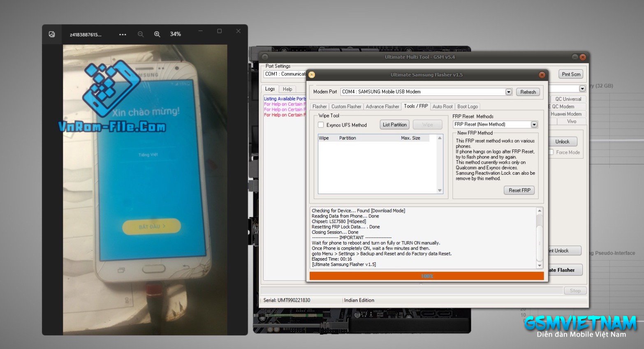Click the Indian Edition status text
This screenshot has width=644, height=349.
(359, 300)
